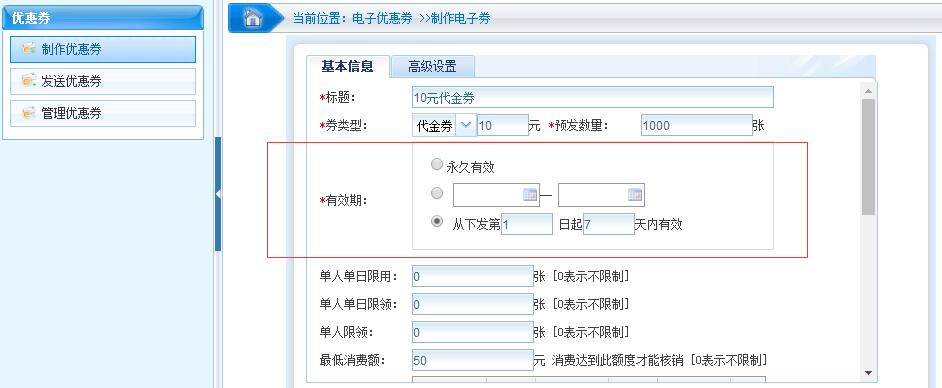
Task: Click the 从下发第 day field showing 1
Action: [526, 224]
